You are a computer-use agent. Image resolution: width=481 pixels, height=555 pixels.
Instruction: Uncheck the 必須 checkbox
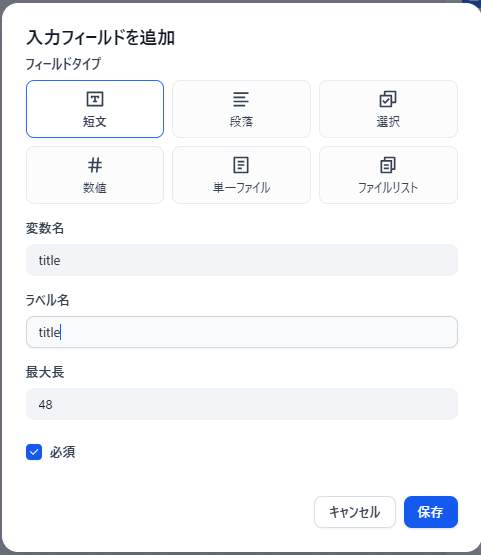(34, 452)
